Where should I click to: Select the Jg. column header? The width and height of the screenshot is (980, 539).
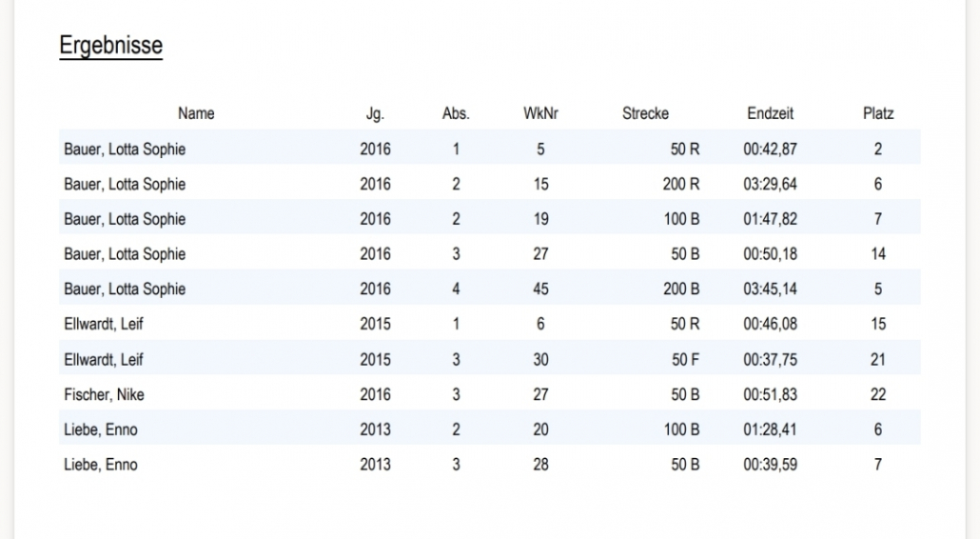tap(375, 113)
